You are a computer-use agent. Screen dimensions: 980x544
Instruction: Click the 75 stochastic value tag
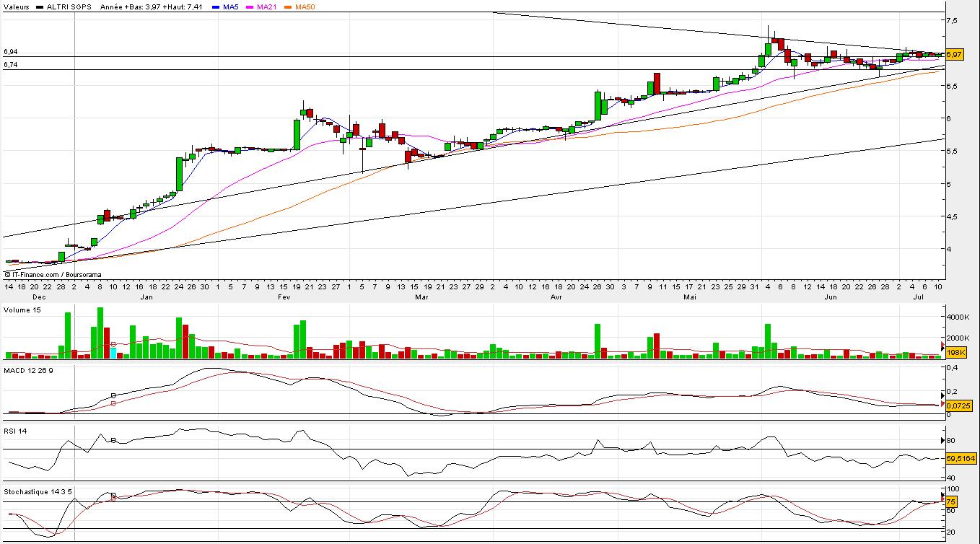coord(950,502)
